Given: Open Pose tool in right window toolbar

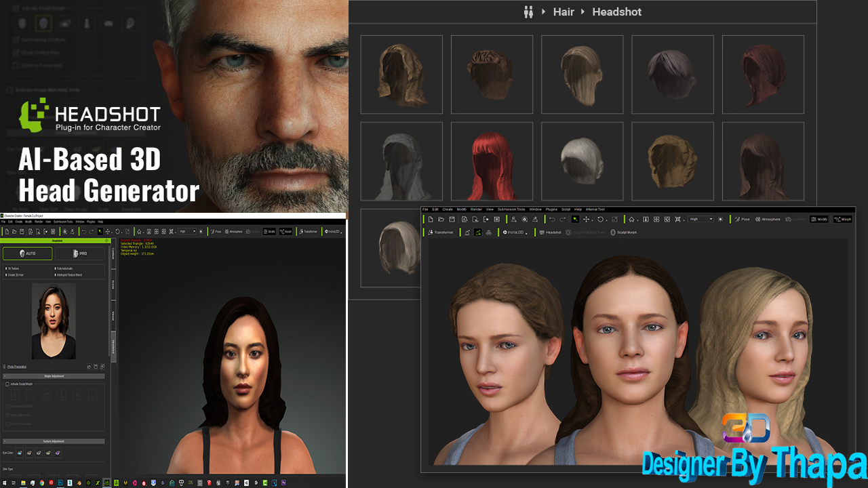Looking at the screenshot, I should [x=742, y=219].
